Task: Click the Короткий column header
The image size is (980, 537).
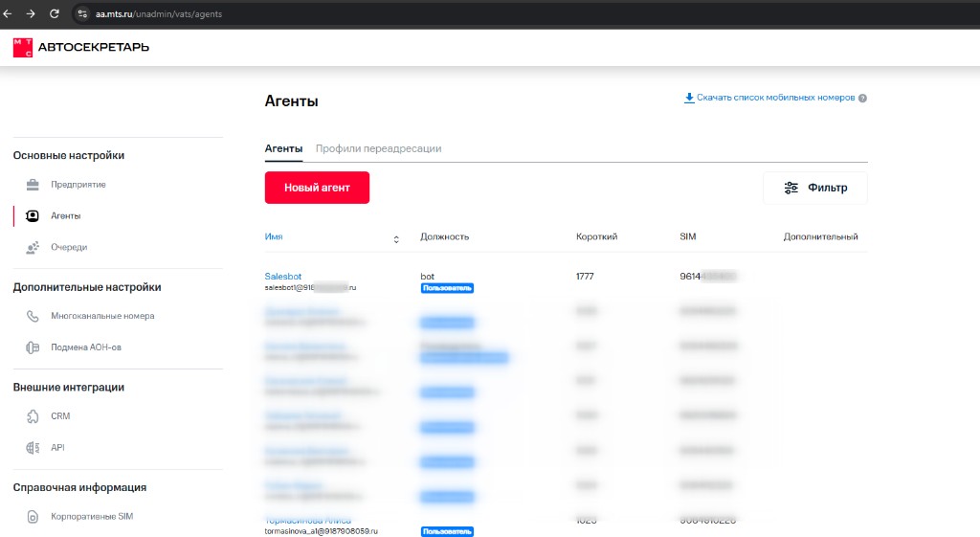Action: click(x=597, y=237)
